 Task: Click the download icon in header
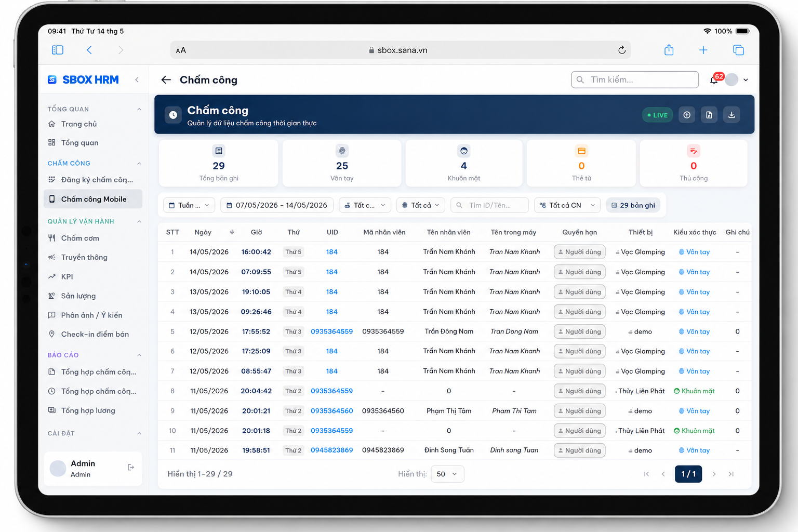tap(731, 115)
